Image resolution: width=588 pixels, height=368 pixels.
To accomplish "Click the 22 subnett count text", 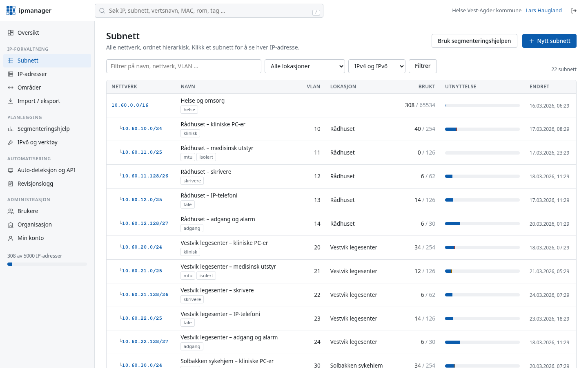I will pos(564,70).
